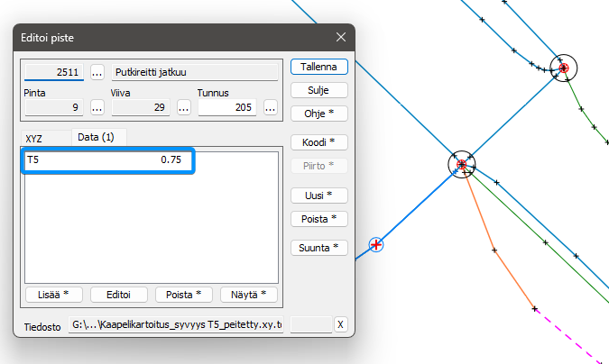Click the Tallenna button
This screenshot has height=364, width=609.
(318, 67)
